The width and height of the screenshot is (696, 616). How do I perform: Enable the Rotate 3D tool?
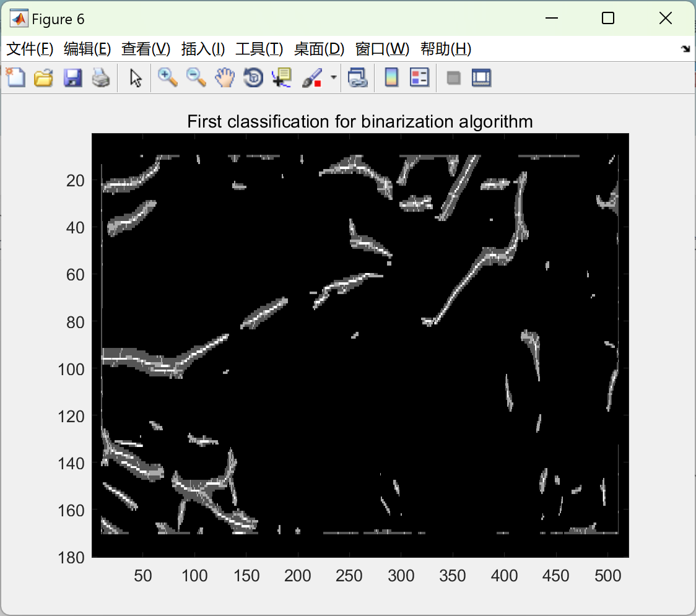pos(253,77)
